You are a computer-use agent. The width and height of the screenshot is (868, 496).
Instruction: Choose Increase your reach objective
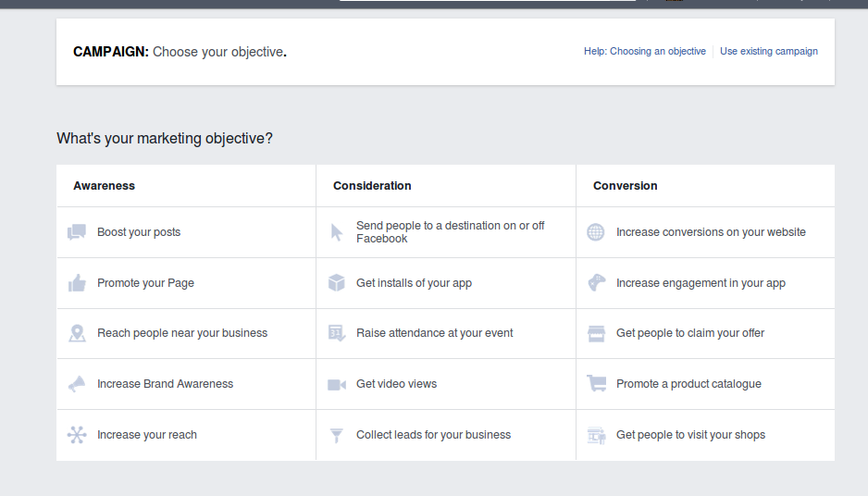(146, 435)
